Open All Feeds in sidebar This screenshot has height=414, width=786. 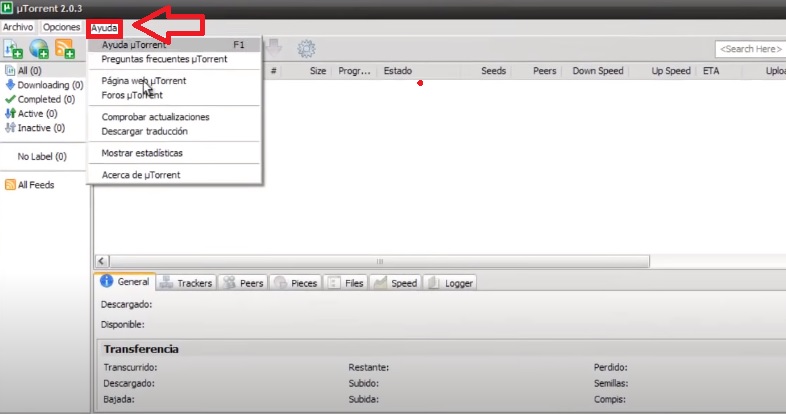(x=35, y=185)
